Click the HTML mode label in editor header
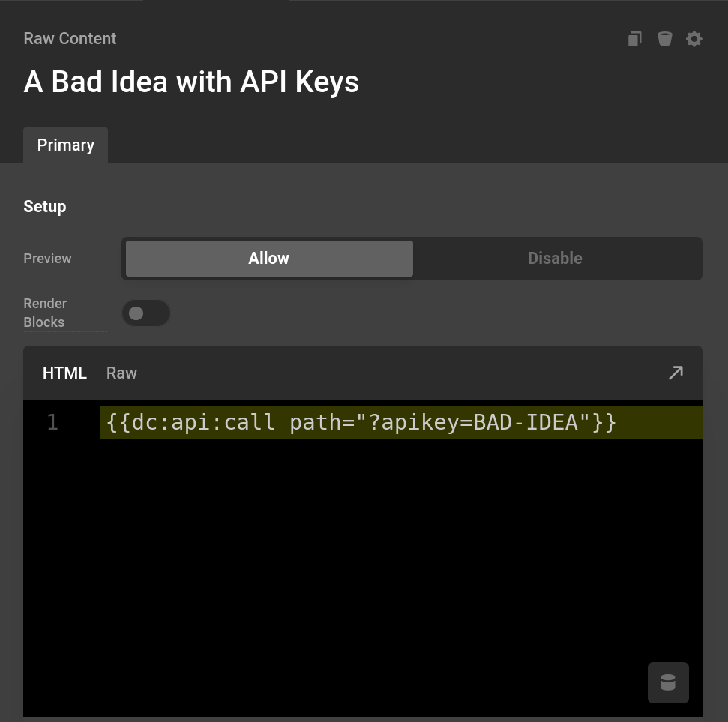Image resolution: width=728 pixels, height=722 pixels. tap(64, 373)
